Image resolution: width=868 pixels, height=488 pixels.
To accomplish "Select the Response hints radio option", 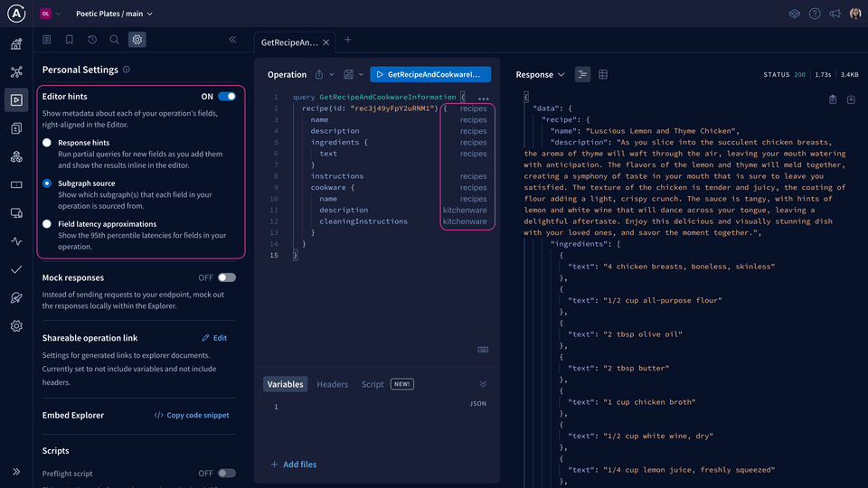I will point(47,143).
